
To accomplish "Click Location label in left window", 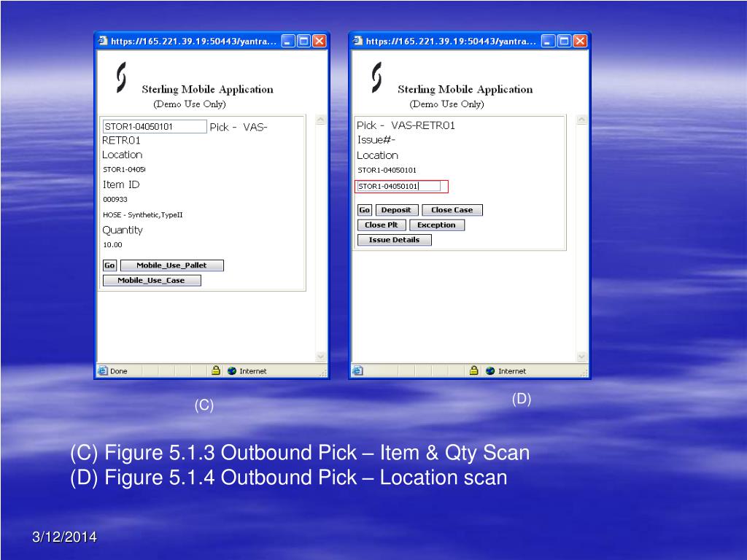I will tap(122, 155).
